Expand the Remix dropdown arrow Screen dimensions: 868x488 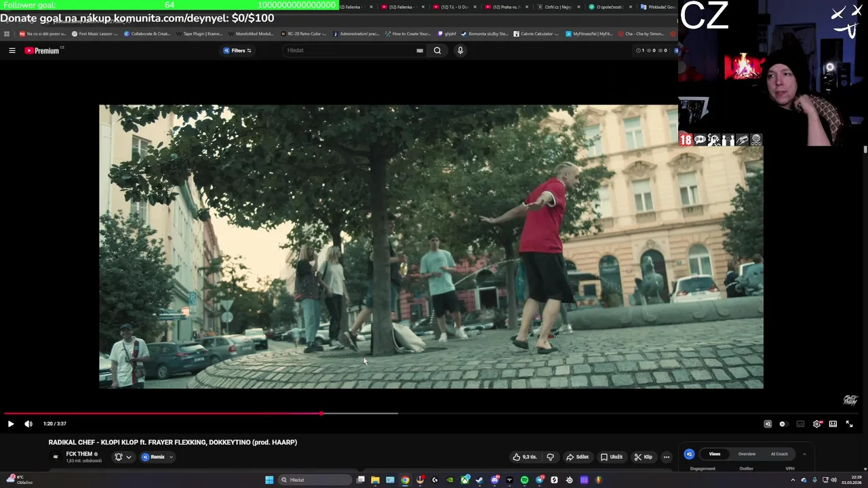(171, 457)
